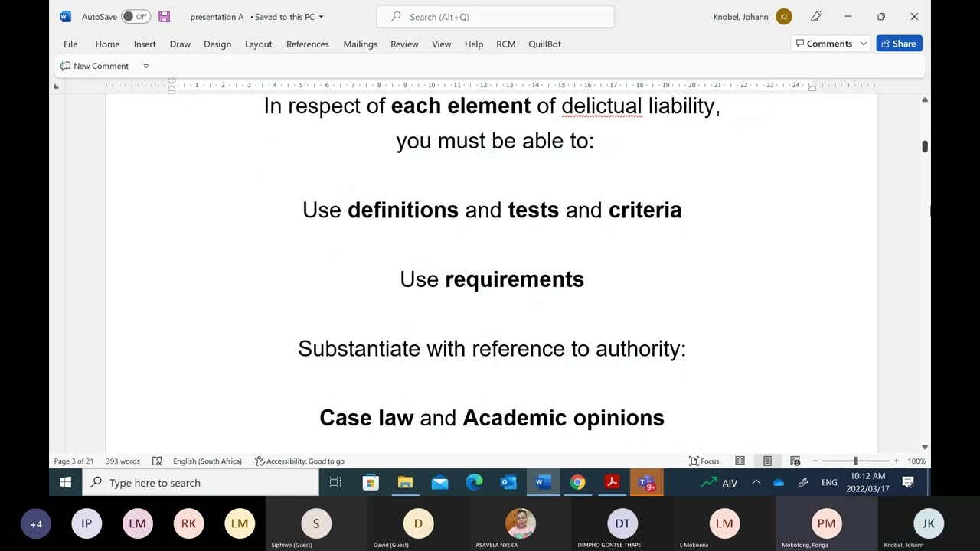
Task: Open Task View from the taskbar
Action: 335,483
